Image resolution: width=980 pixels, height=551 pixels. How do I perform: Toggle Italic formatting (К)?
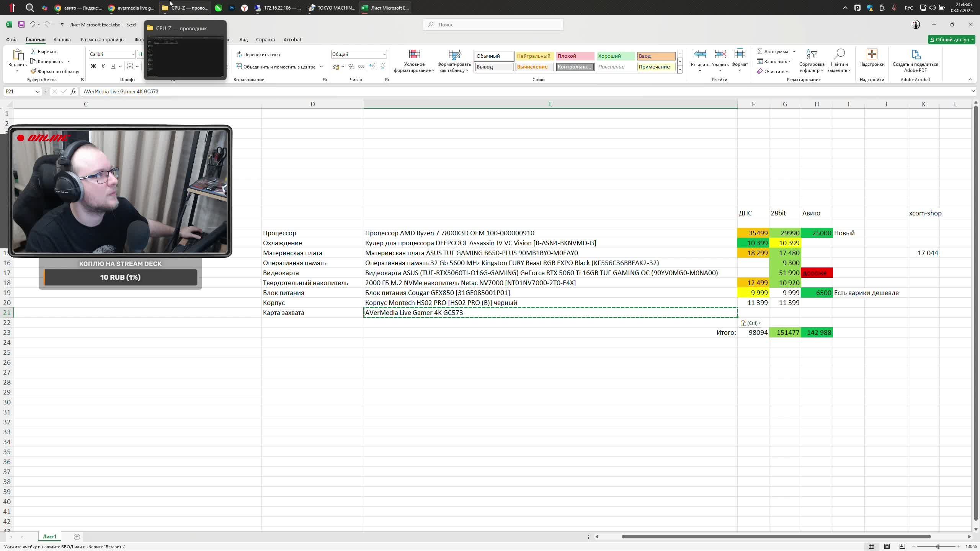tap(103, 67)
